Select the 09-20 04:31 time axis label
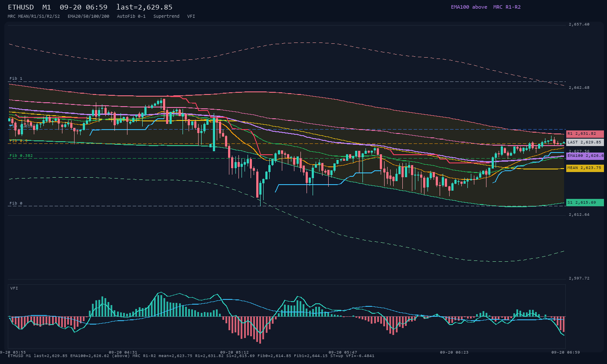 [123, 352]
